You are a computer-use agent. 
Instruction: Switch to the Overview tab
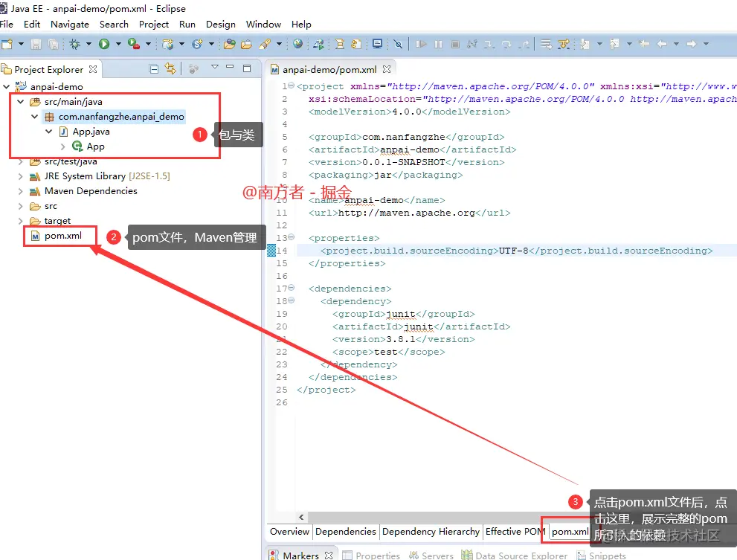coord(289,531)
